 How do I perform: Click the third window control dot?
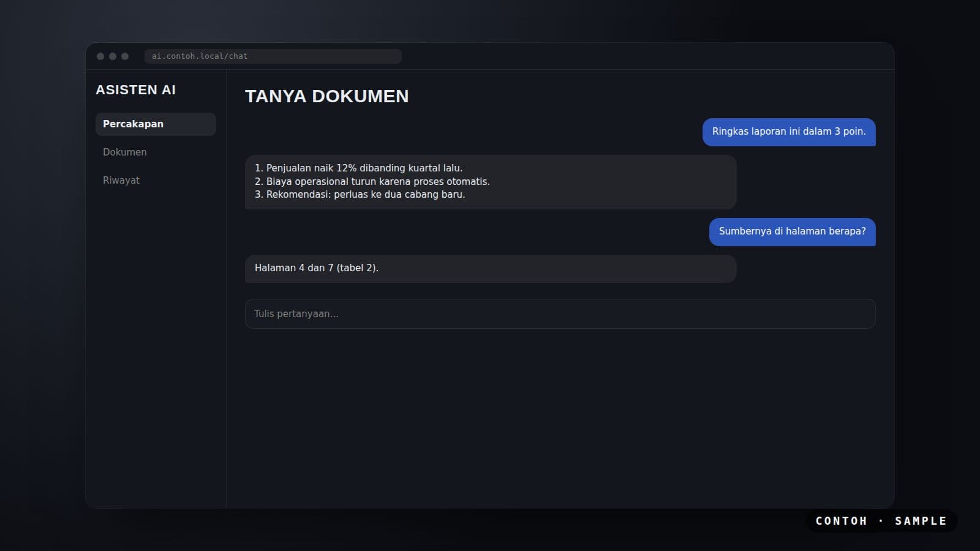pyautogui.click(x=125, y=56)
